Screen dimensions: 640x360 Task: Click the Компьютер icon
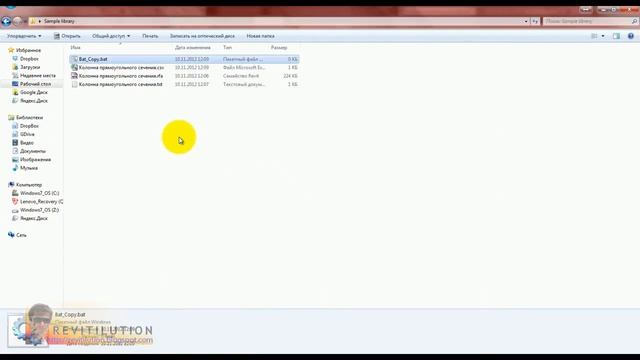pos(11,184)
